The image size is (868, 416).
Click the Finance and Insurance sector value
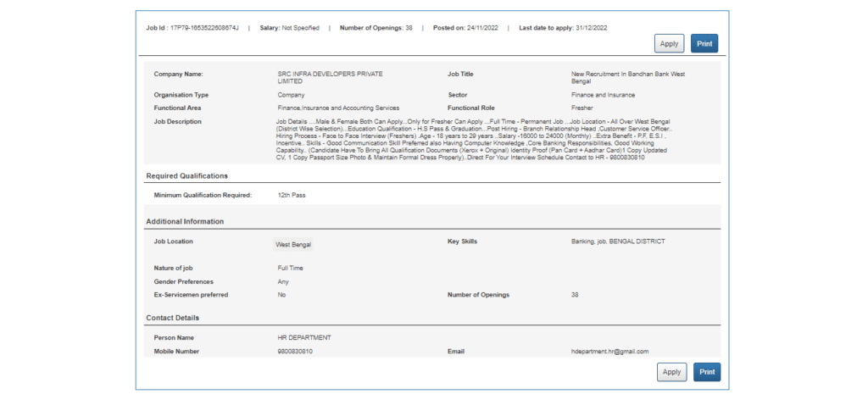[603, 95]
